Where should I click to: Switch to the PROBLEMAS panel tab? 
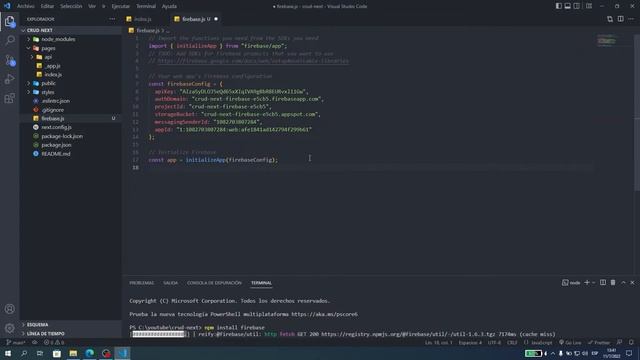point(142,283)
